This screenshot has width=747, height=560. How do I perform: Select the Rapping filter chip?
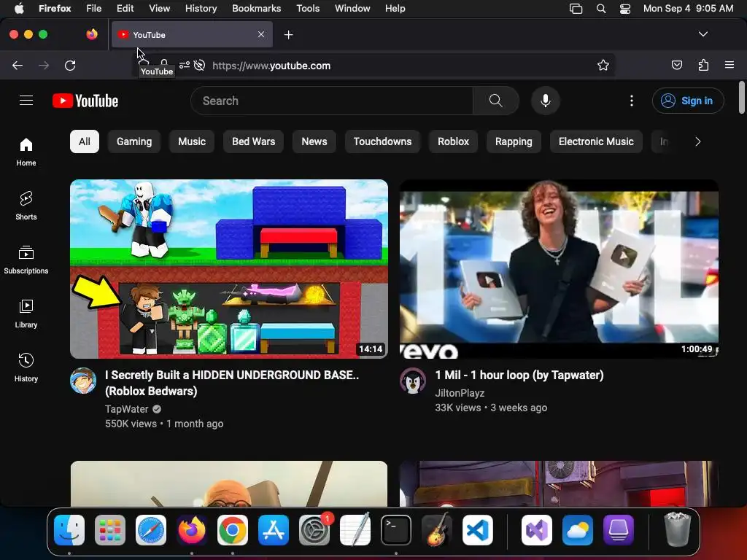coord(514,141)
